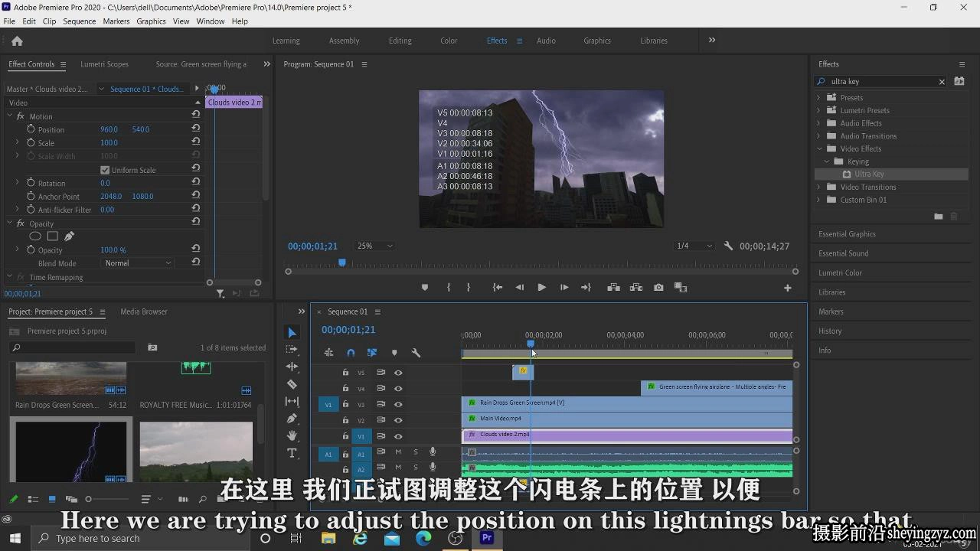Collapse the Video Effects folder
980x551 pixels.
(x=818, y=148)
